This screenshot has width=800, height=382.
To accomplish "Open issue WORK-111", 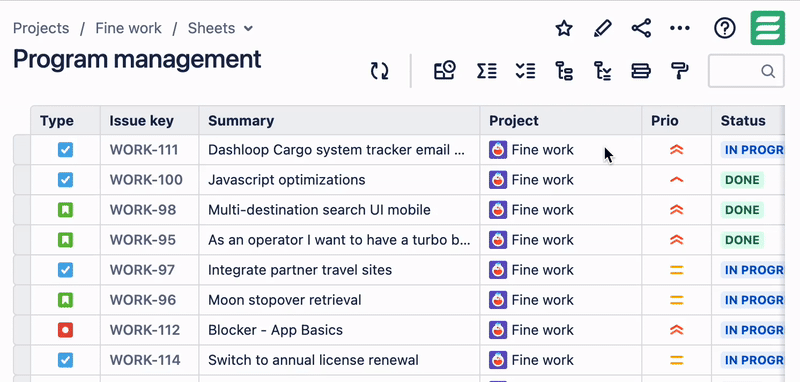I will pyautogui.click(x=144, y=150).
